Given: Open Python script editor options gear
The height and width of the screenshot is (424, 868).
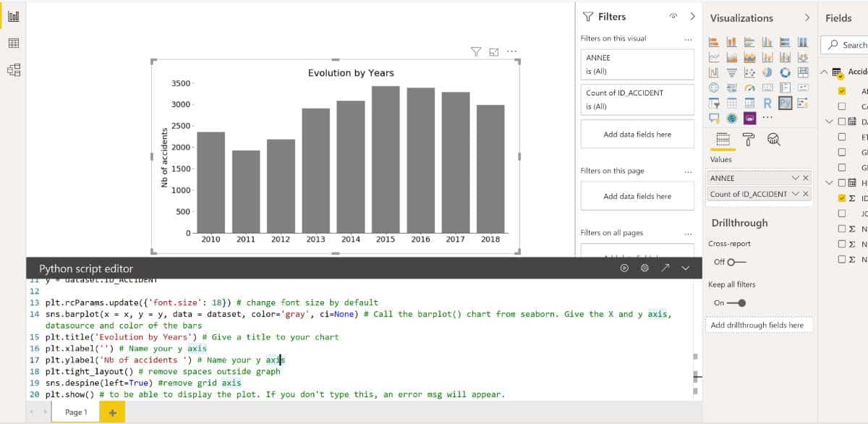Looking at the screenshot, I should 644,268.
